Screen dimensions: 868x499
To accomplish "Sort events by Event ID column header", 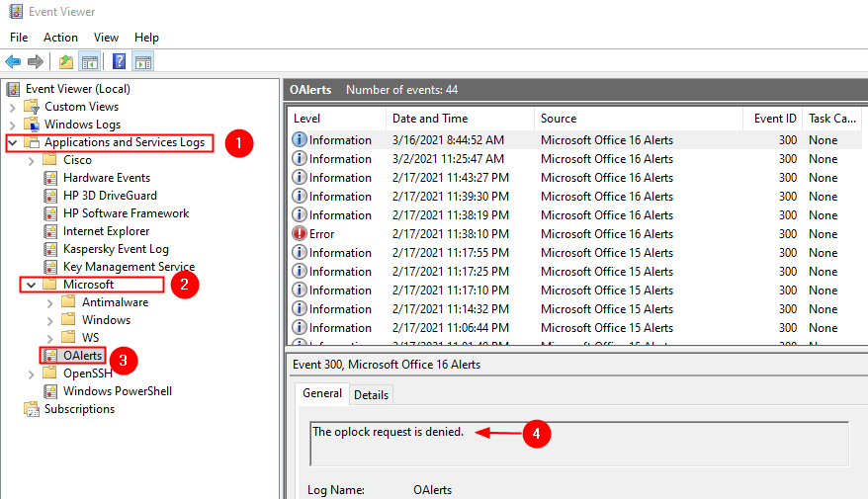I will [x=775, y=119].
